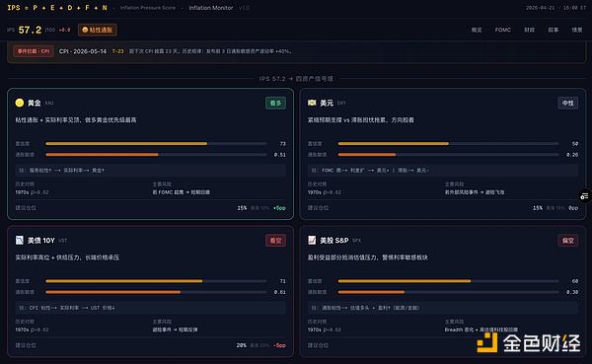Click the 美股 S&P confidence bar valued 60
This screenshot has width=592, height=364.
pyautogui.click(x=449, y=281)
